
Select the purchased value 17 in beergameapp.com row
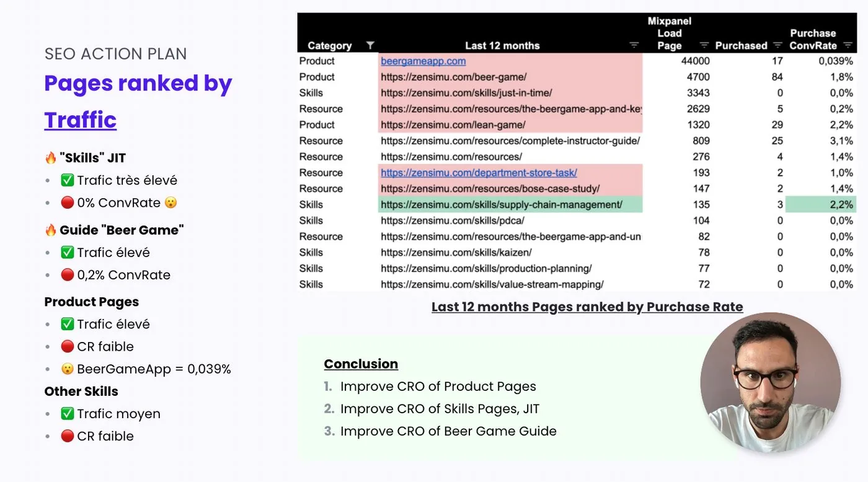point(777,61)
